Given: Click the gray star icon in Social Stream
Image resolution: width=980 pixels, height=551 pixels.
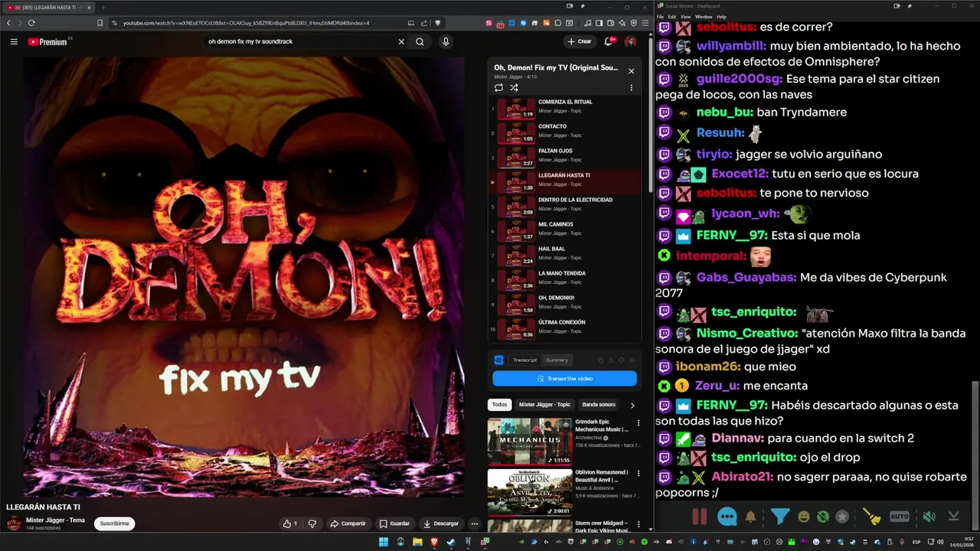Looking at the screenshot, I should coord(842,517).
